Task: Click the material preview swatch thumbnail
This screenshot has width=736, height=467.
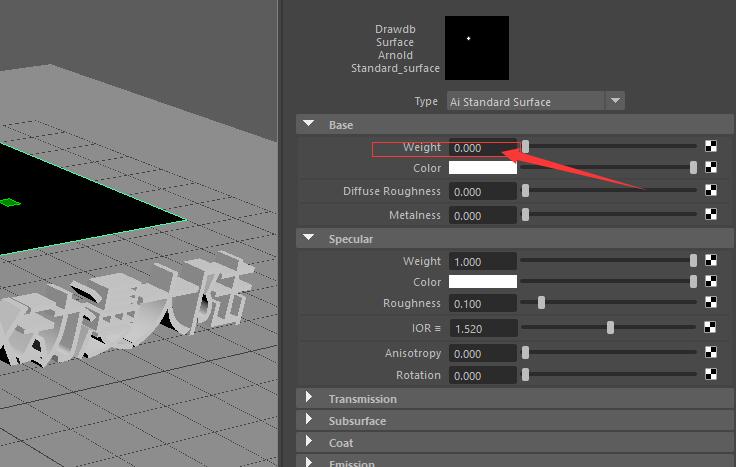Action: 477,48
